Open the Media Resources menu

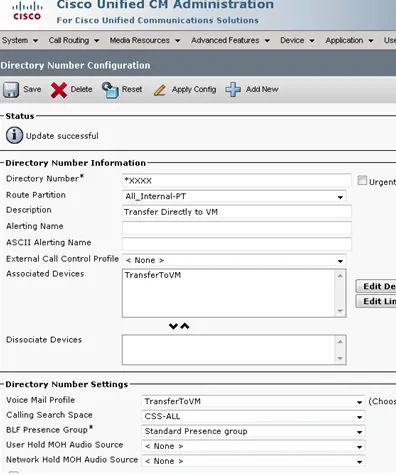pos(145,40)
